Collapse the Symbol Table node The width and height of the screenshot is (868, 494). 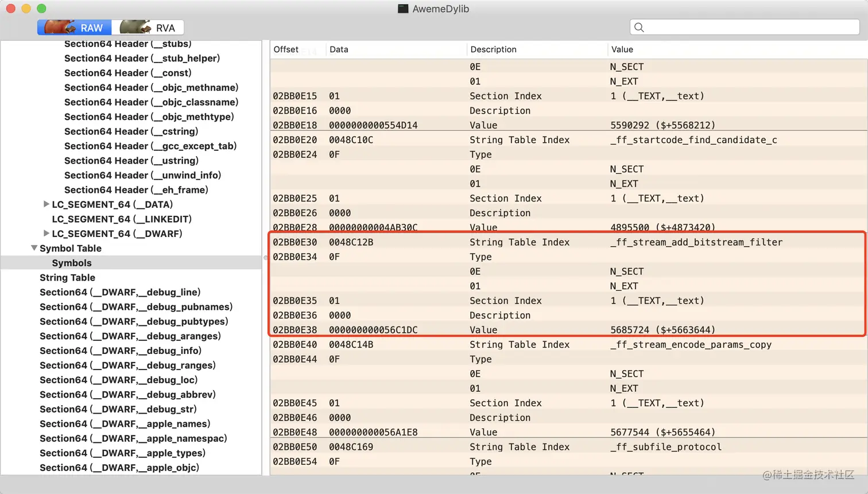tap(34, 248)
